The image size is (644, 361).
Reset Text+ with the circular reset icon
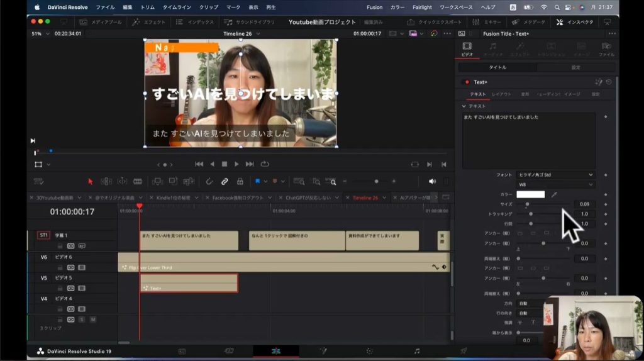coord(608,82)
